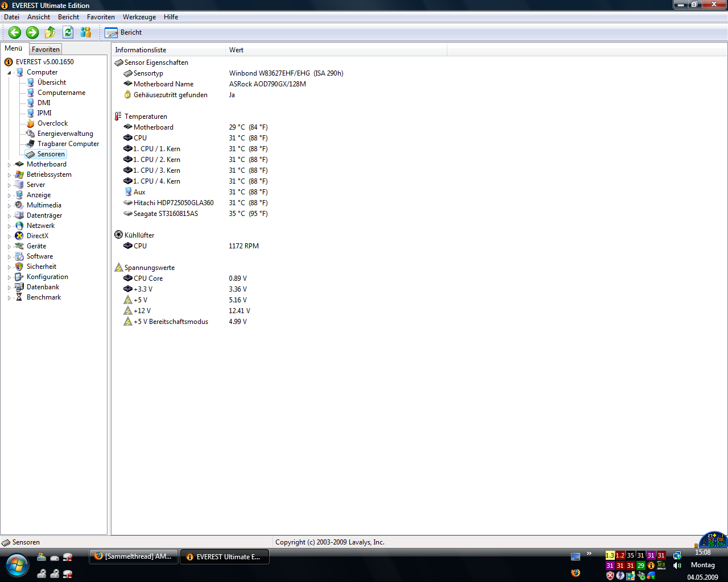Select Sensoren in the tree

[51, 154]
